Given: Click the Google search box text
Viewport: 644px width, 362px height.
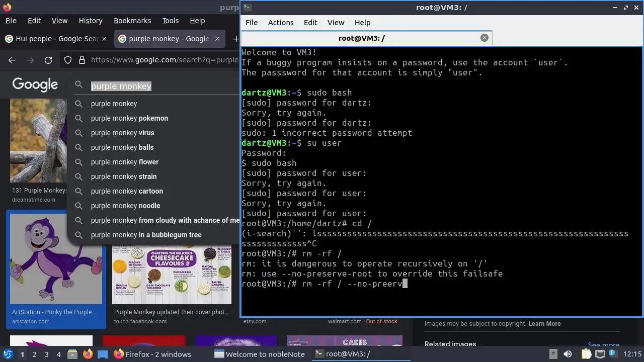Looking at the screenshot, I should click(121, 86).
